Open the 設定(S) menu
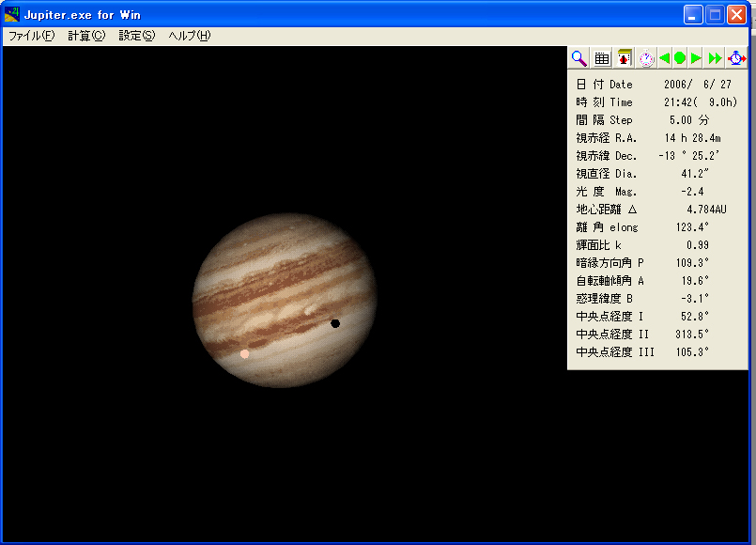Viewport: 756px width, 545px height. click(137, 36)
